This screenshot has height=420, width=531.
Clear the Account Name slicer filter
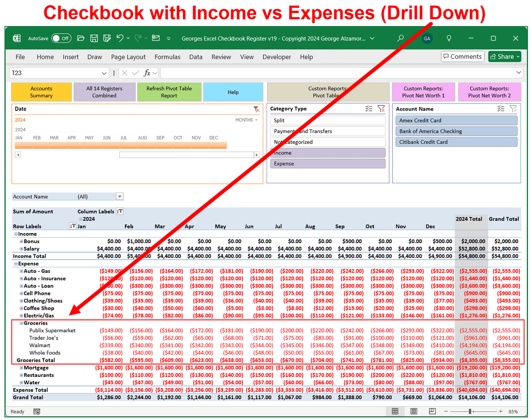coord(513,108)
